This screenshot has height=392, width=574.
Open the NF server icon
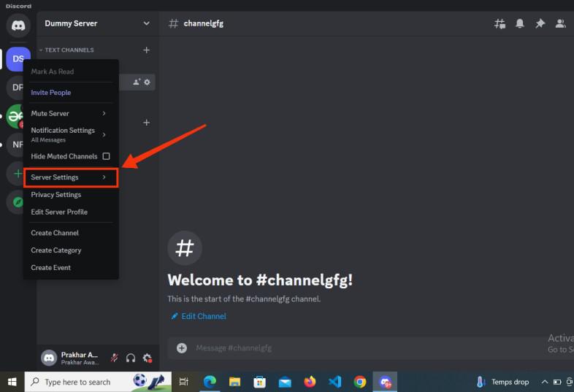[15, 145]
